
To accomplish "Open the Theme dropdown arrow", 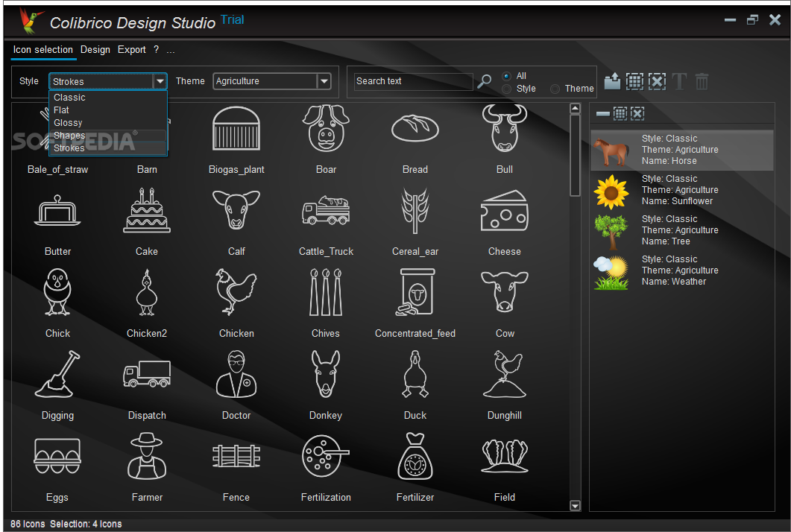I will tap(324, 81).
